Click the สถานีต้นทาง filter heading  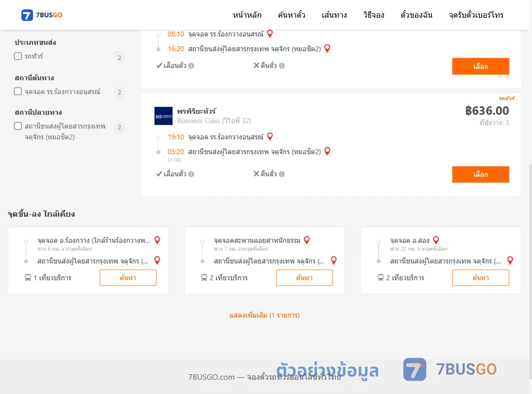point(34,78)
